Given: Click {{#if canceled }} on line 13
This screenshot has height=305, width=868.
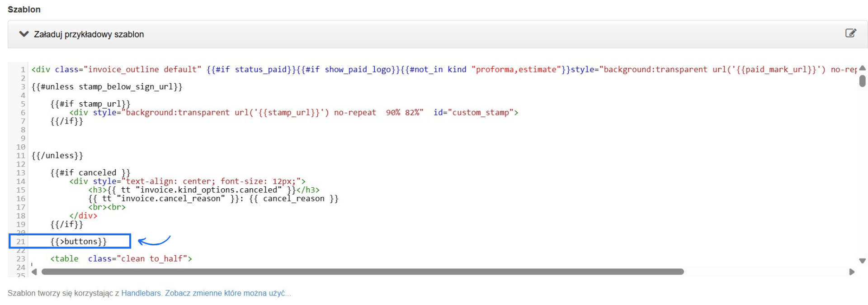Looking at the screenshot, I should coord(90,173).
